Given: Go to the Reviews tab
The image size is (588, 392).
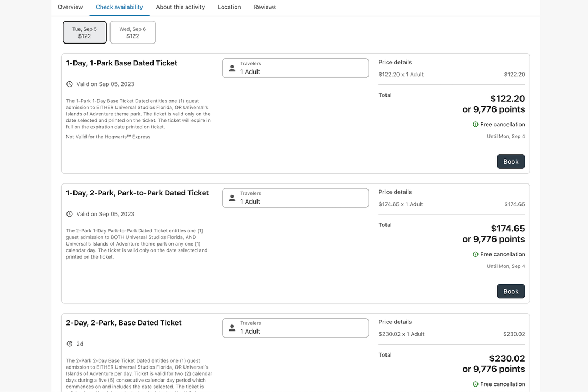Looking at the screenshot, I should 265,7.
